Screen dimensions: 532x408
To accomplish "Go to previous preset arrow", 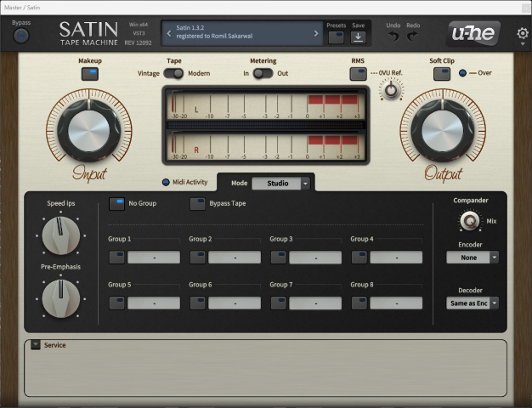I will tap(169, 33).
